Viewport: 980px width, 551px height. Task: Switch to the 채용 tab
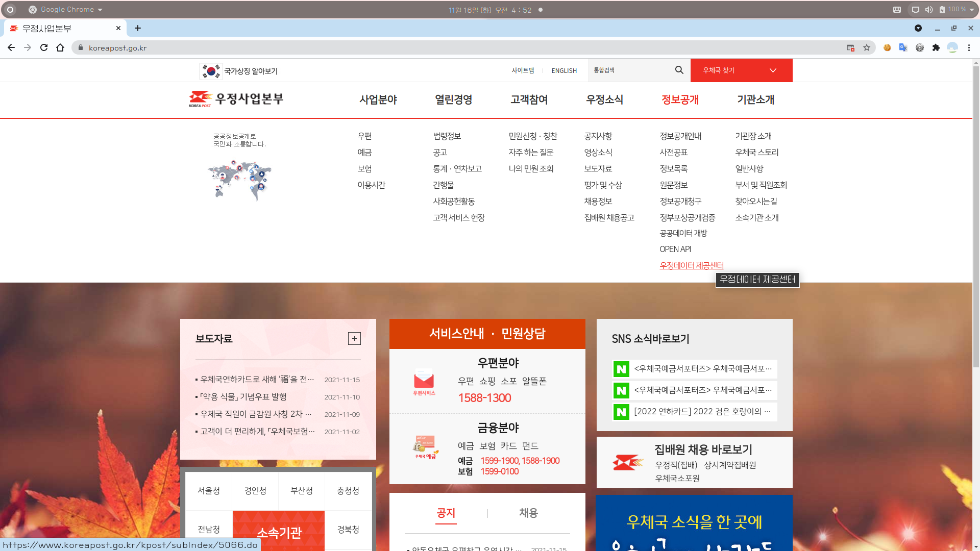[528, 513]
